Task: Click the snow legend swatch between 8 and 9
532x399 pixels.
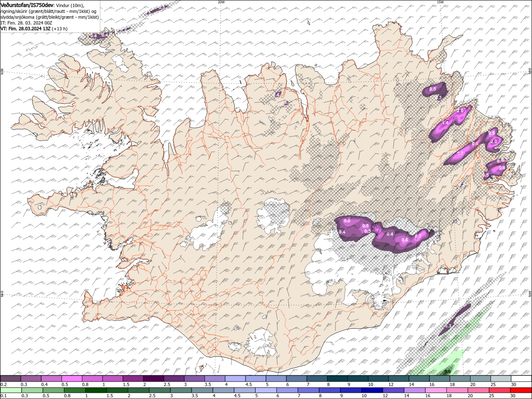Action: click(x=337, y=379)
